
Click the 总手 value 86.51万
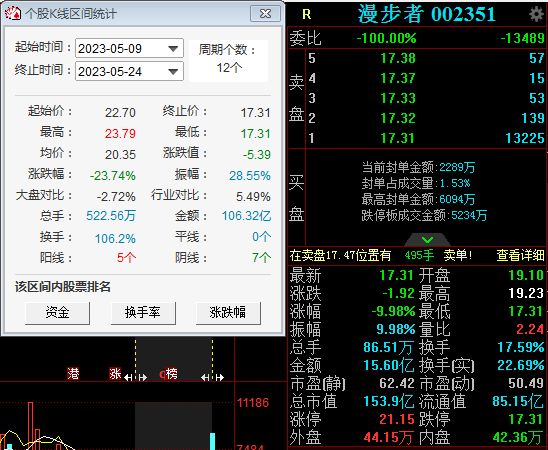(x=389, y=347)
